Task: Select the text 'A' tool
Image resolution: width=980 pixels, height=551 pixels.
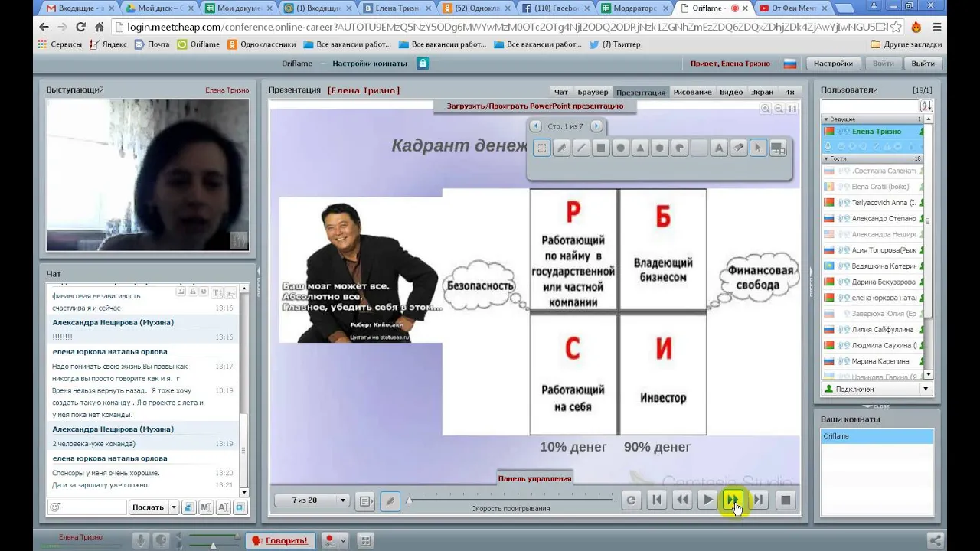Action: click(719, 148)
